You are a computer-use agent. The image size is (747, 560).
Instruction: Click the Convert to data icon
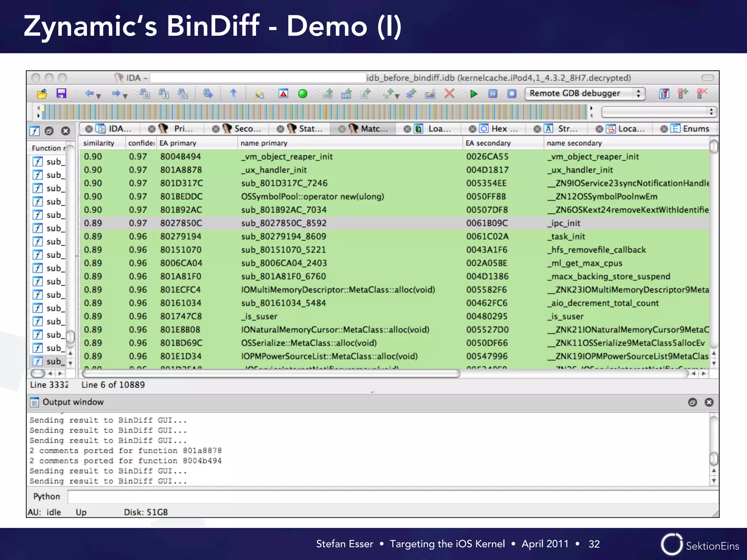[x=346, y=94]
